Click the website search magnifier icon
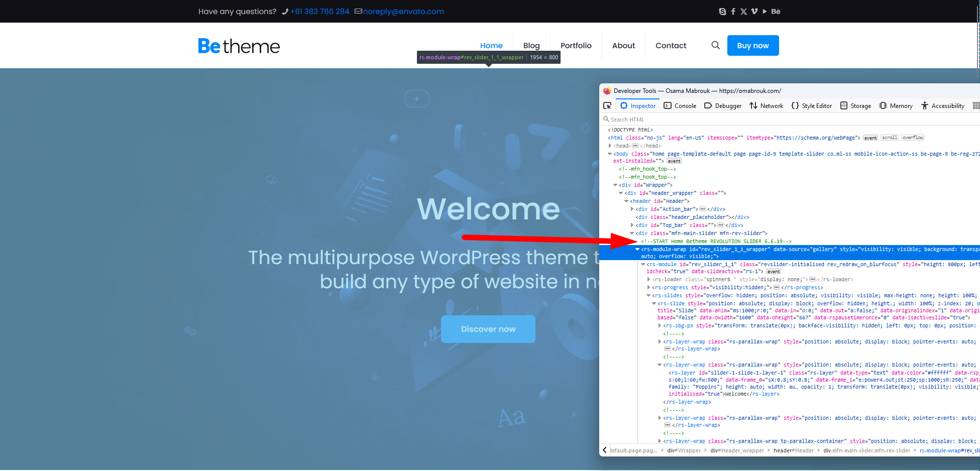 [715, 45]
